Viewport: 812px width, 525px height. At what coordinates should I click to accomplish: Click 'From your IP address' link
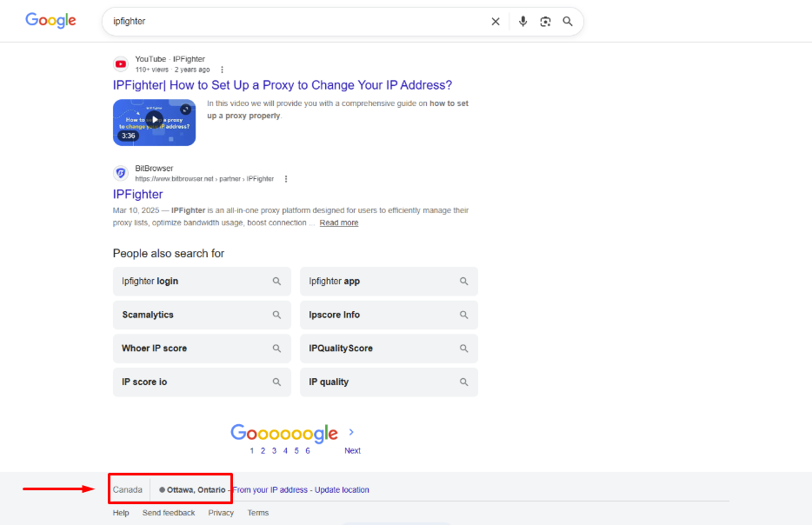270,489
